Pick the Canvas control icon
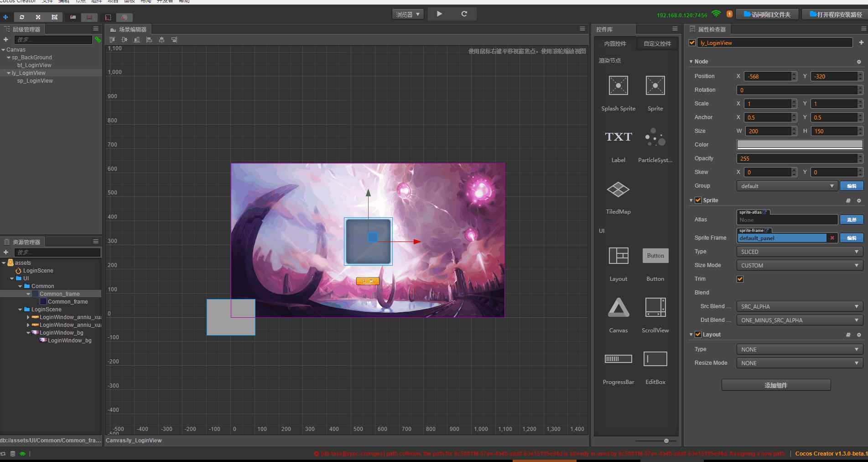This screenshot has width=868, height=462. pos(619,307)
